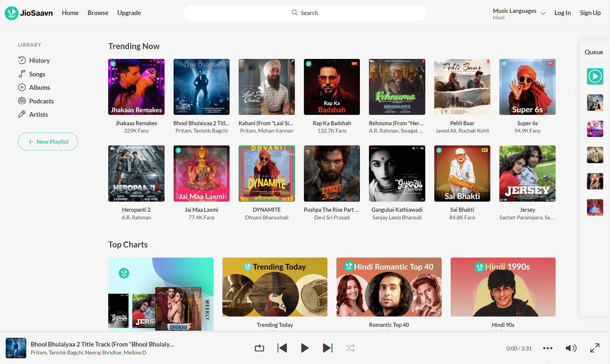Go to the Home tab
The height and width of the screenshot is (364, 610).
click(x=70, y=13)
